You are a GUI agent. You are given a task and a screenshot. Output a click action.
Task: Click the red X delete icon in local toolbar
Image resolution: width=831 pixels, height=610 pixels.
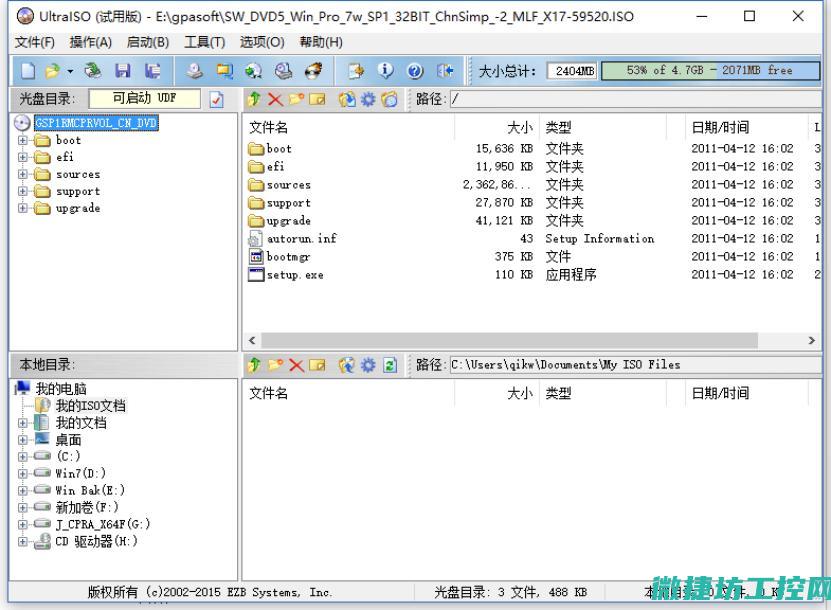296,365
